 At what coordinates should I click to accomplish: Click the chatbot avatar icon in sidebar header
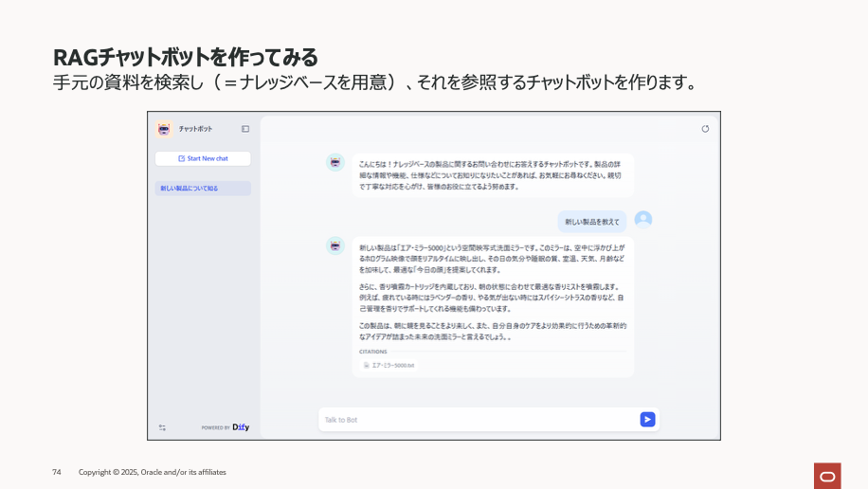click(164, 129)
